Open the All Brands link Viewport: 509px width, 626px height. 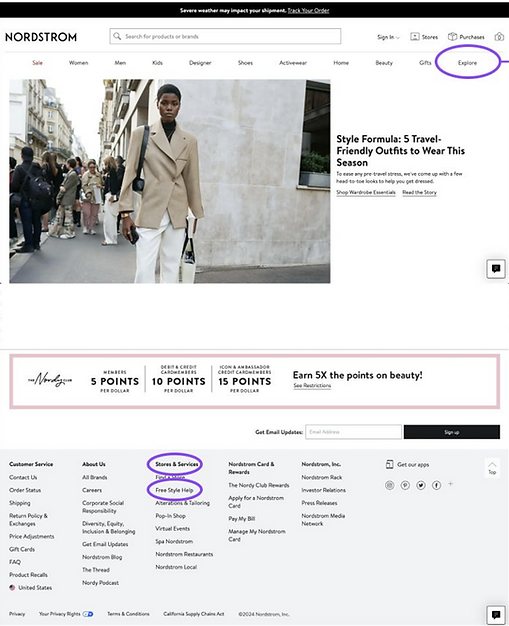[95, 477]
